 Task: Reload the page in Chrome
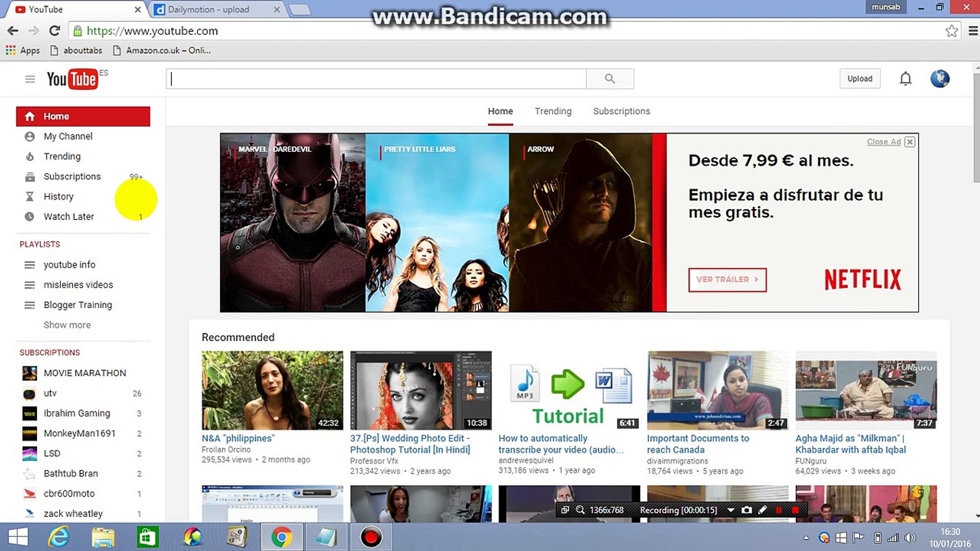coord(55,31)
